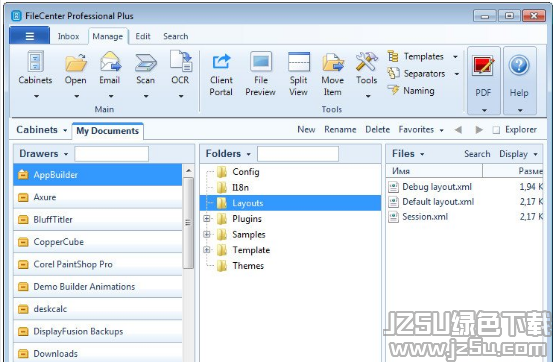Expand the Scan dropdown arrow
This screenshot has height=362, width=553.
[146, 96]
